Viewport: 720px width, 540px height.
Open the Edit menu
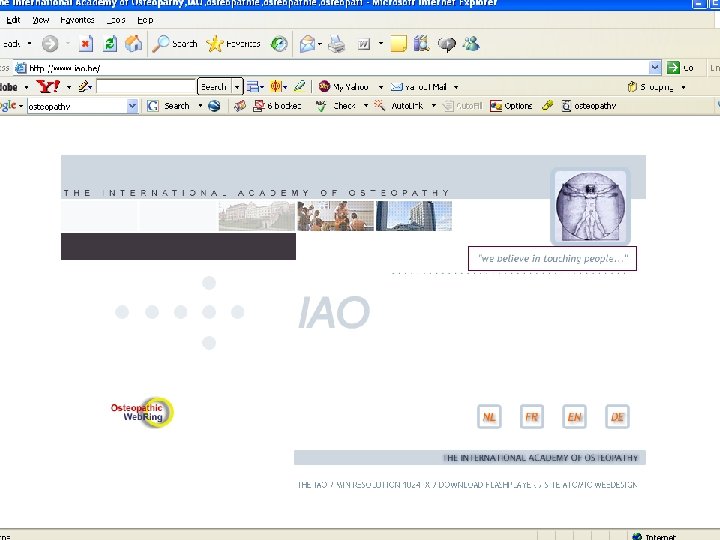click(13, 20)
